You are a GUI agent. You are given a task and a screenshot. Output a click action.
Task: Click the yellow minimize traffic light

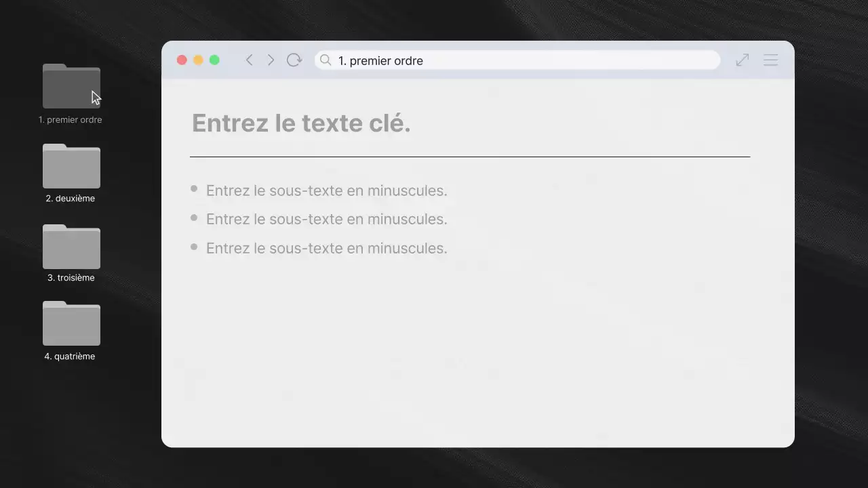tap(198, 60)
